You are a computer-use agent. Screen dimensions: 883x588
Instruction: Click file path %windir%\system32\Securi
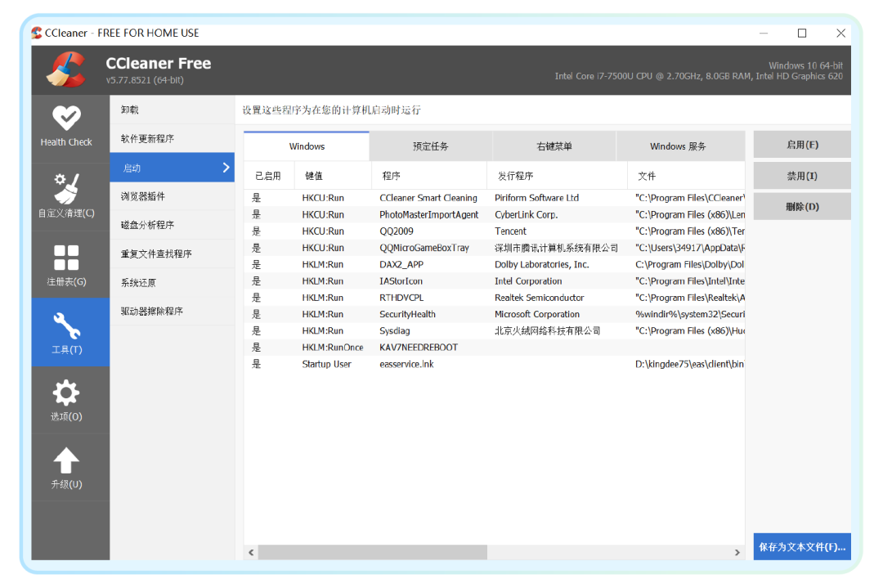[690, 314]
